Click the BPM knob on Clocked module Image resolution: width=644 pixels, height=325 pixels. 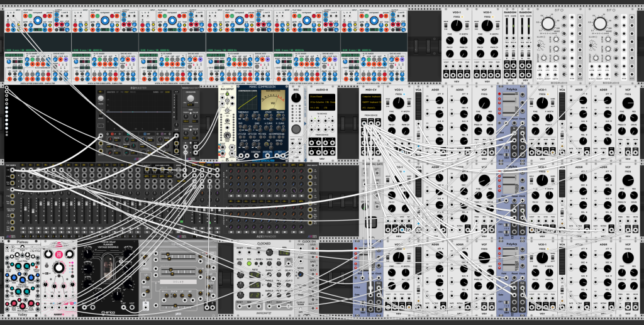[x=269, y=252]
